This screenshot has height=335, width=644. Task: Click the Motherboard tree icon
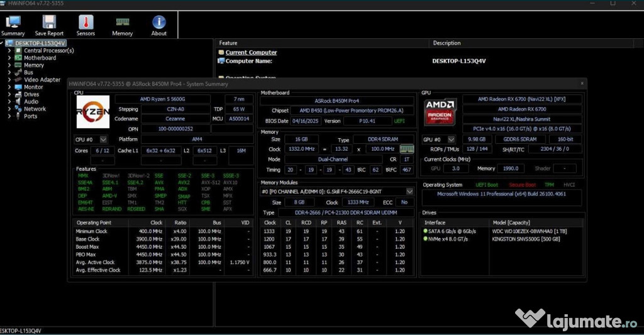point(18,58)
